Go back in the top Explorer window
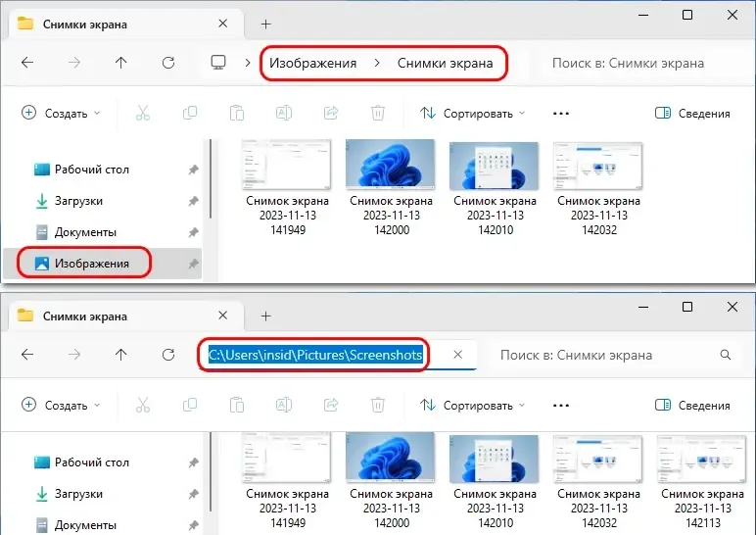Screen dimensions: 756x535 [x=27, y=63]
